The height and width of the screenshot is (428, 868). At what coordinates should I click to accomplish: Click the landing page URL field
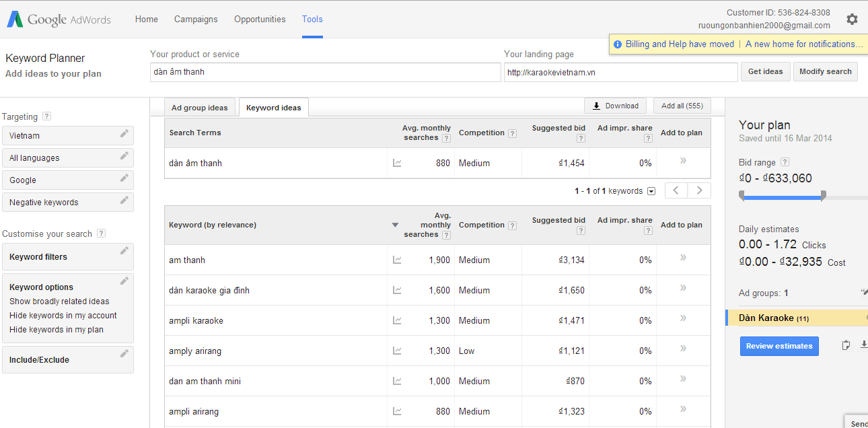(621, 72)
